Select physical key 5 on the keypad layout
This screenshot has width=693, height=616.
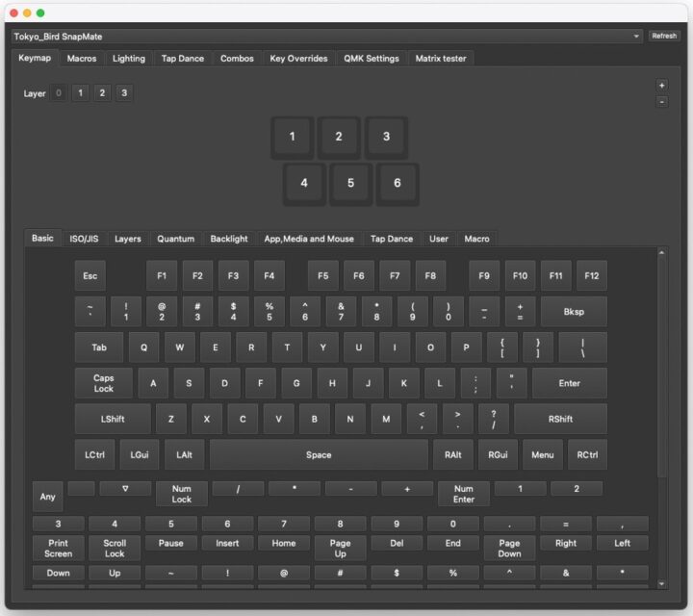pyautogui.click(x=351, y=183)
